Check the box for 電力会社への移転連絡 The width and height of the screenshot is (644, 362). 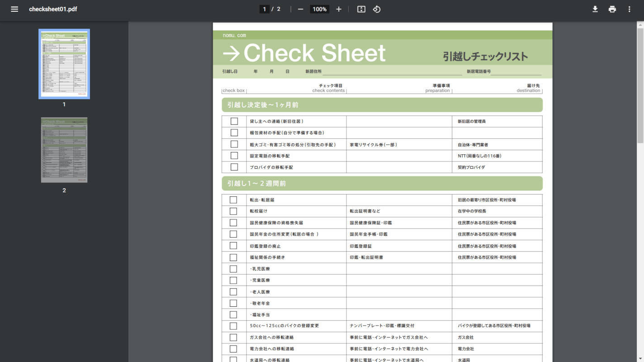click(233, 349)
